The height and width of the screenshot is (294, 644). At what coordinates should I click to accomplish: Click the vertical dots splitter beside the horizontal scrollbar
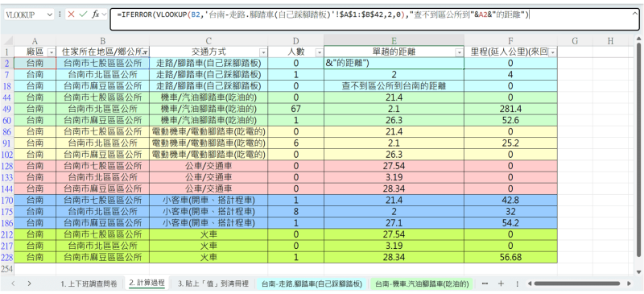coord(517,284)
